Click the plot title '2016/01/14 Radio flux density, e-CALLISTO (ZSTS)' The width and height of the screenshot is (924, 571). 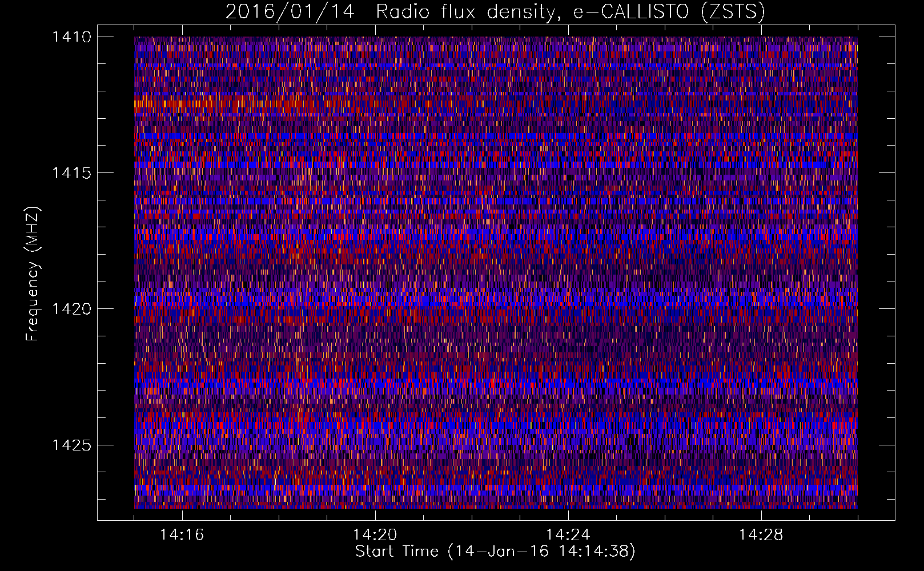click(x=495, y=12)
